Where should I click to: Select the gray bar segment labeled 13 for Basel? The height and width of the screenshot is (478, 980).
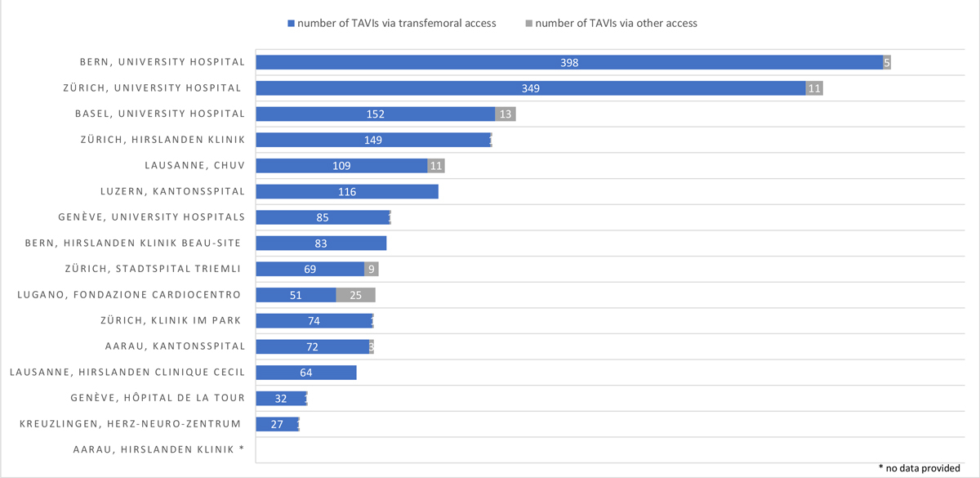(x=506, y=114)
